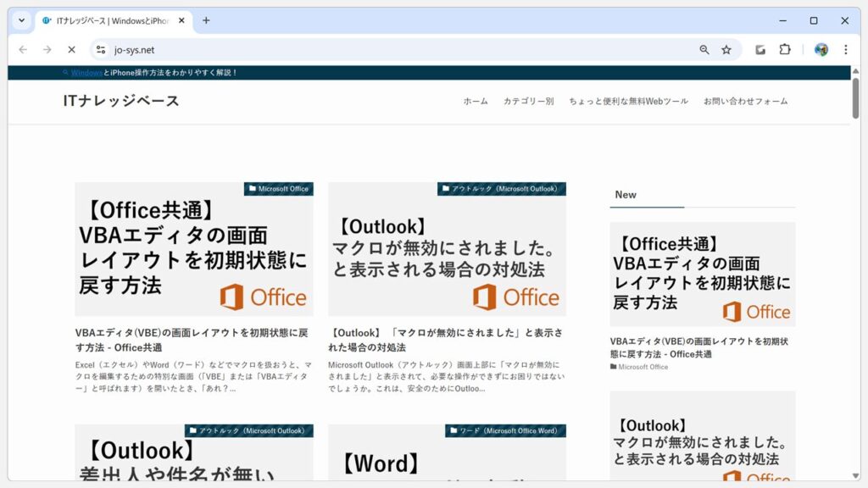
Task: Bookmark this page with the star icon
Action: [x=726, y=50]
